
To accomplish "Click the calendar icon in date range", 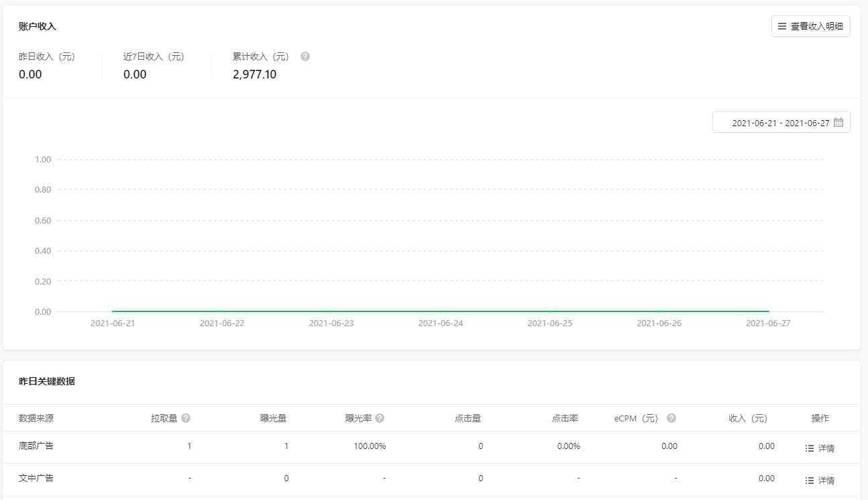I will [838, 123].
